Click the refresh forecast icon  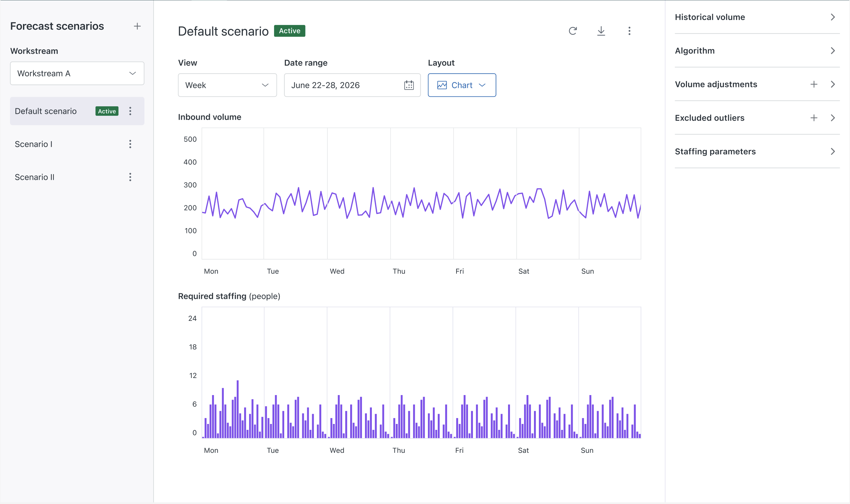coord(573,31)
